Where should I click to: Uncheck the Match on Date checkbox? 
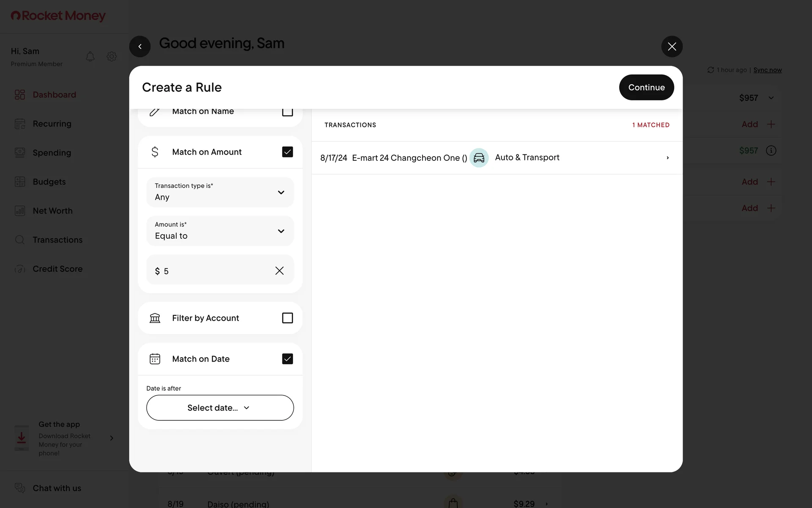pos(287,359)
